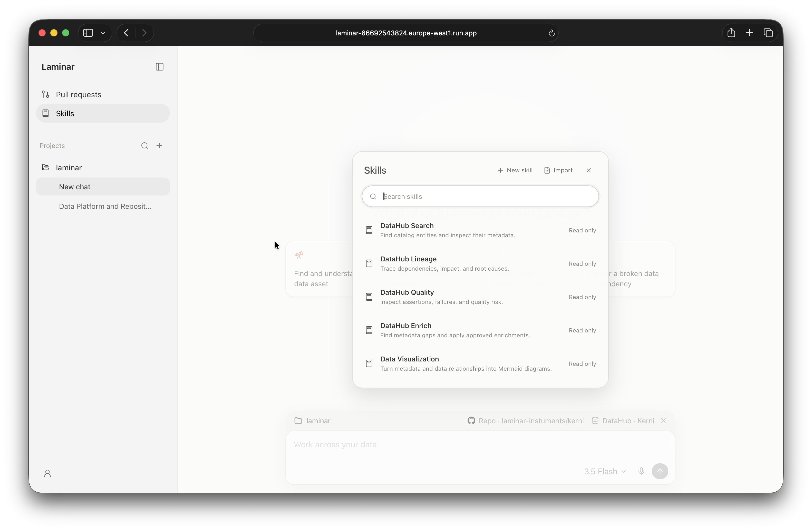Click the Safari address bar
This screenshot has height=531, width=812.
coord(406,33)
